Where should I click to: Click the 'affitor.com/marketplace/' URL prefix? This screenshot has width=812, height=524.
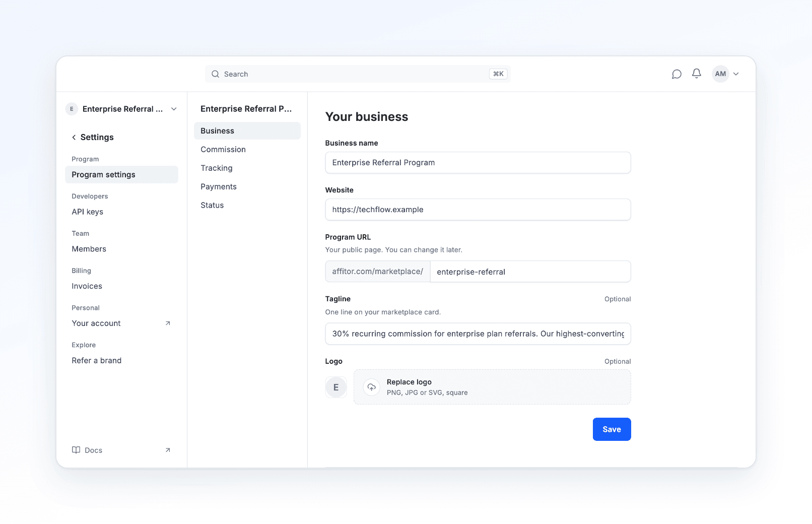click(x=378, y=272)
